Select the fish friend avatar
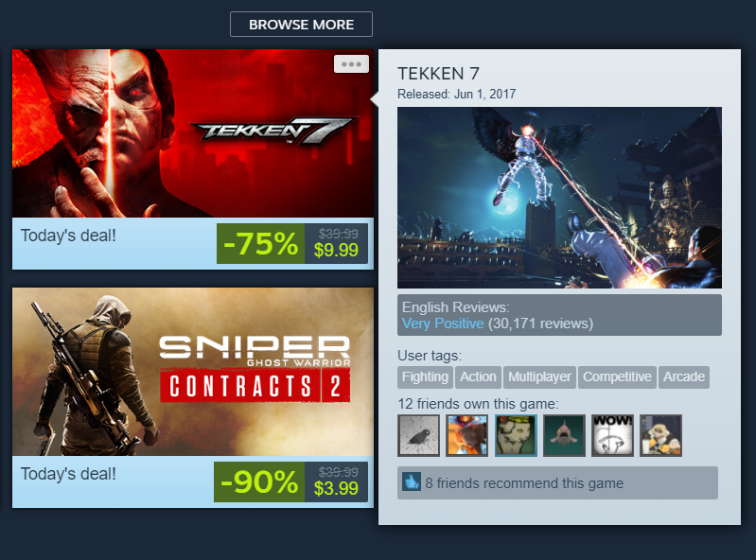 564,435
